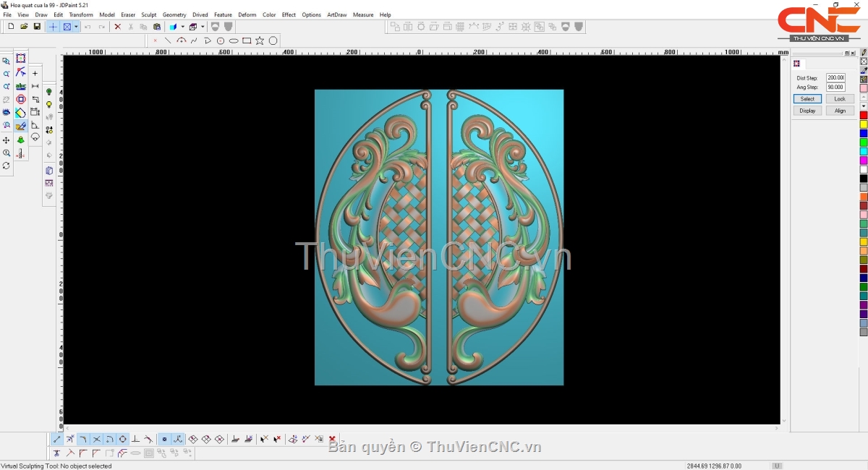Viewport: 868px width, 470px height.
Task: Save the file with the floppy disk icon
Action: point(37,27)
